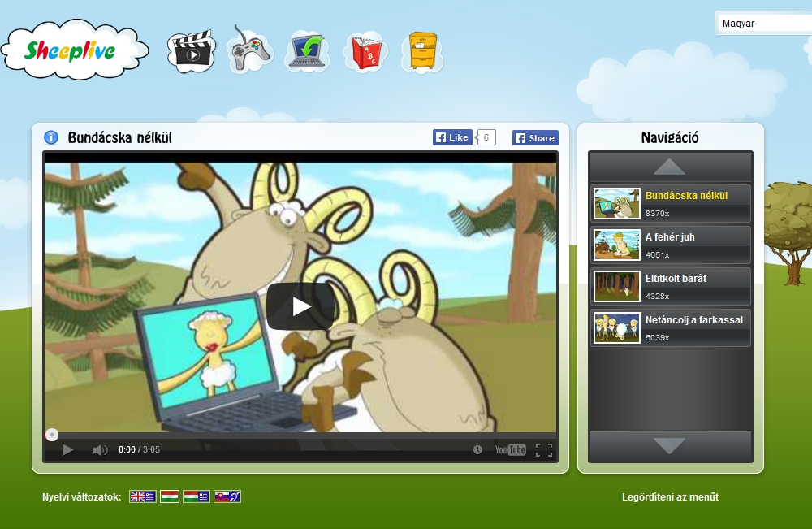Click the small play button in the control bar
The width and height of the screenshot is (812, 529).
(x=67, y=449)
